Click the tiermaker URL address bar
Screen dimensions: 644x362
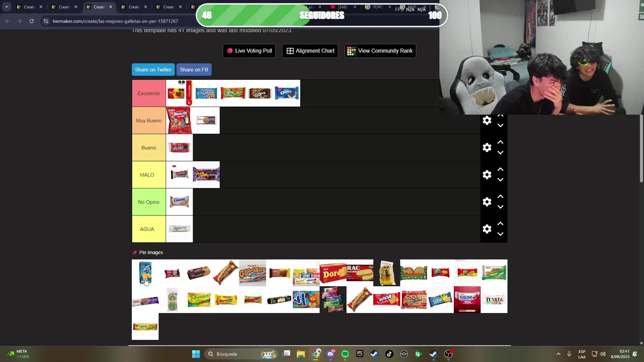coord(116,21)
